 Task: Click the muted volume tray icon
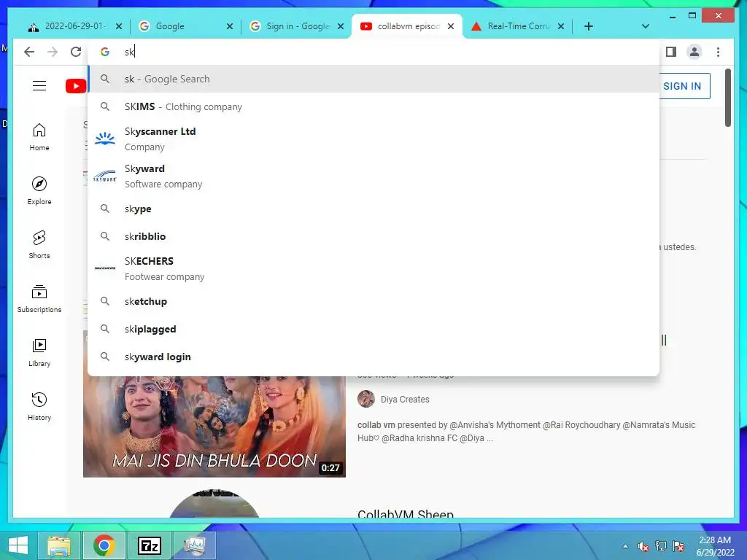643,546
